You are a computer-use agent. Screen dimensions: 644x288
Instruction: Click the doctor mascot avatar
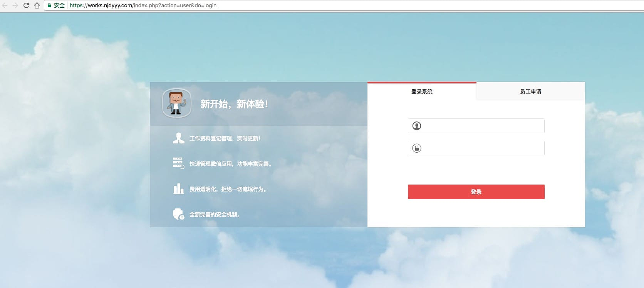(x=176, y=103)
